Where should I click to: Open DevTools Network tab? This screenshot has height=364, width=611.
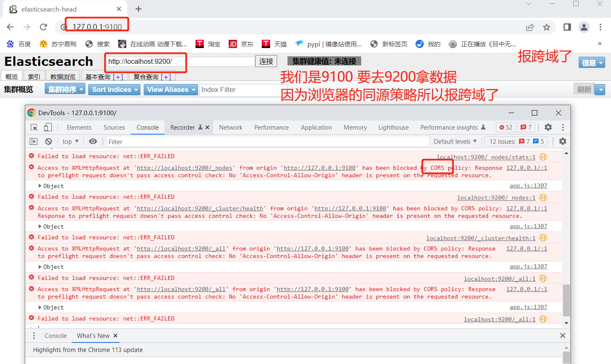point(231,128)
